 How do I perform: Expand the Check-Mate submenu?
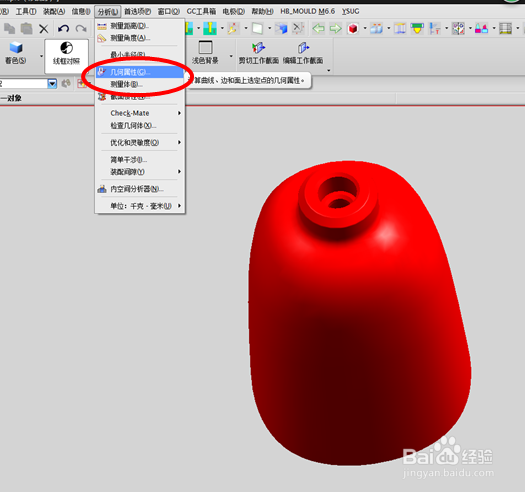(140, 113)
